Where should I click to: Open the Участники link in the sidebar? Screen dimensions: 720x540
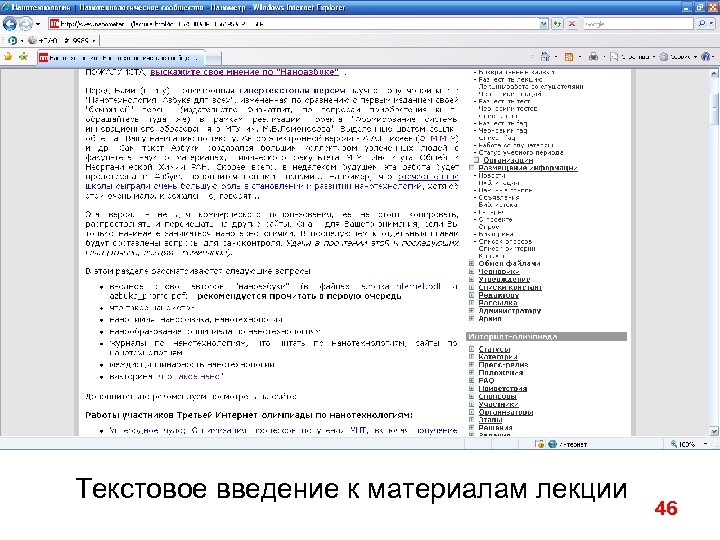[x=498, y=404]
